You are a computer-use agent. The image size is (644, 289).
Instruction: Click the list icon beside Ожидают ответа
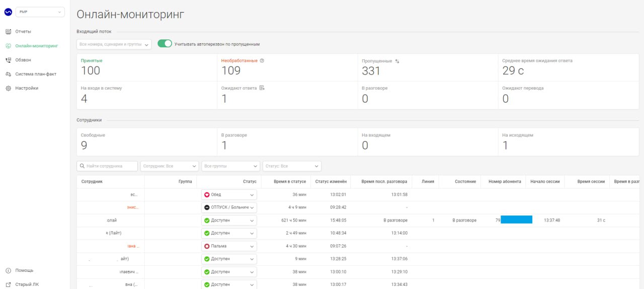pyautogui.click(x=262, y=88)
